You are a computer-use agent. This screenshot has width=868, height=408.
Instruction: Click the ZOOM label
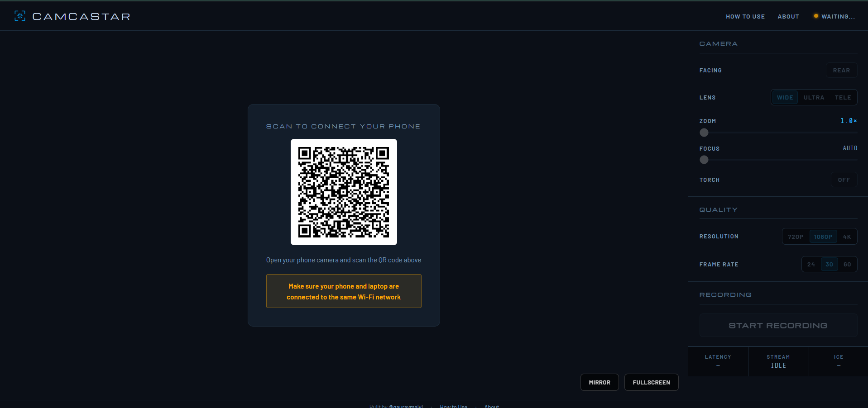click(x=708, y=121)
